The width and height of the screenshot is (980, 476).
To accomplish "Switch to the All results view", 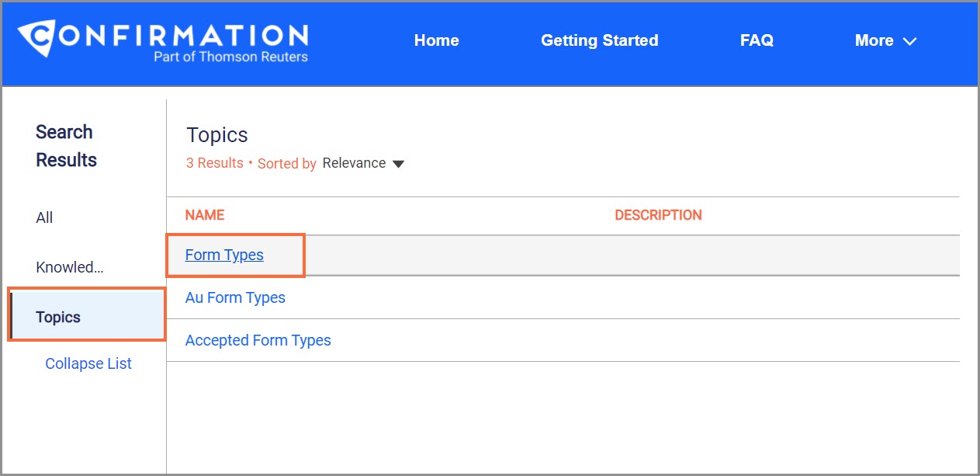I will click(x=44, y=217).
